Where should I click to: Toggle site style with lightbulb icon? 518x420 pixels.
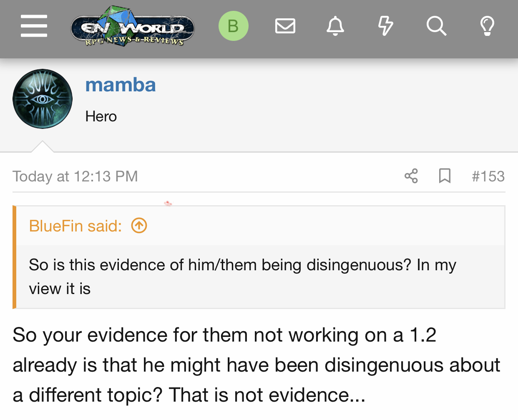pyautogui.click(x=487, y=26)
